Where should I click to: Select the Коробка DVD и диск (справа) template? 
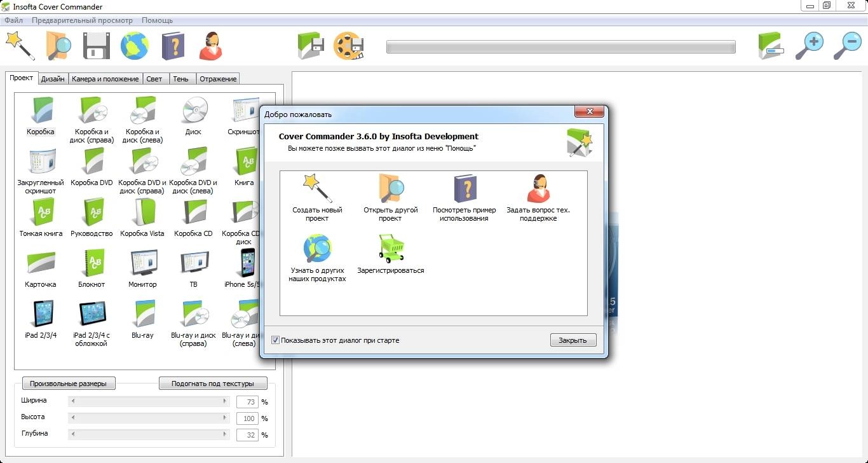tap(142, 170)
